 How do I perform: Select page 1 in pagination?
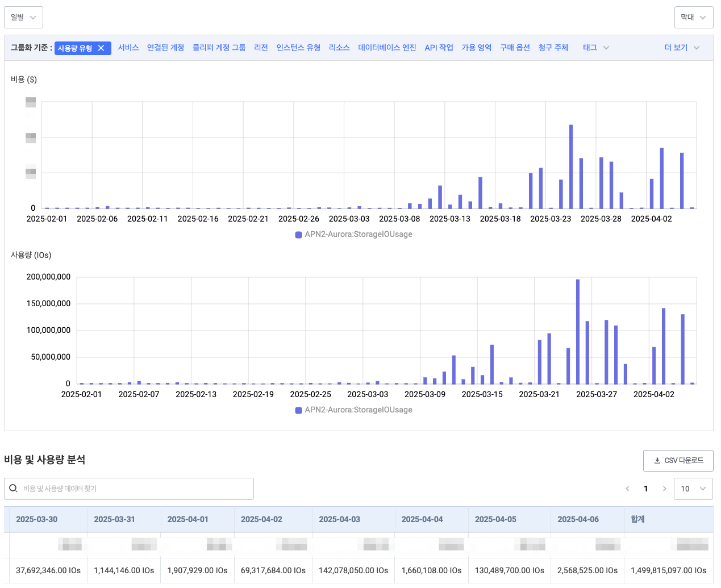tap(645, 489)
